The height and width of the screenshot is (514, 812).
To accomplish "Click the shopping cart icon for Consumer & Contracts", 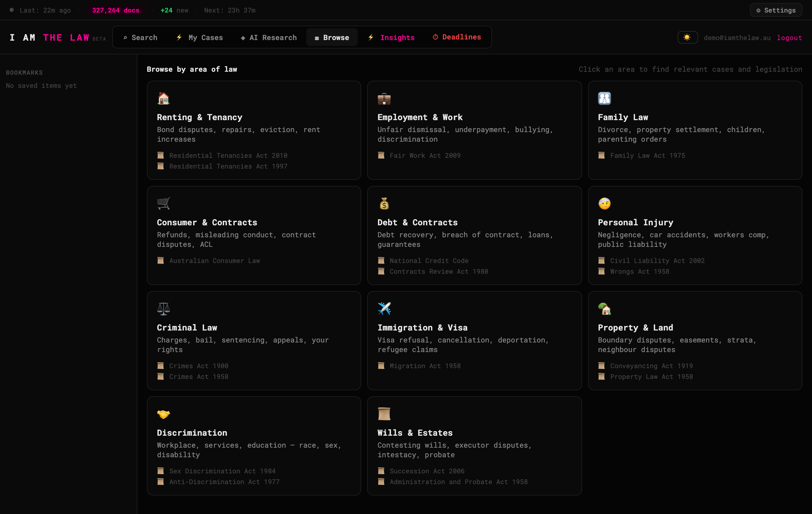I will pos(164,204).
